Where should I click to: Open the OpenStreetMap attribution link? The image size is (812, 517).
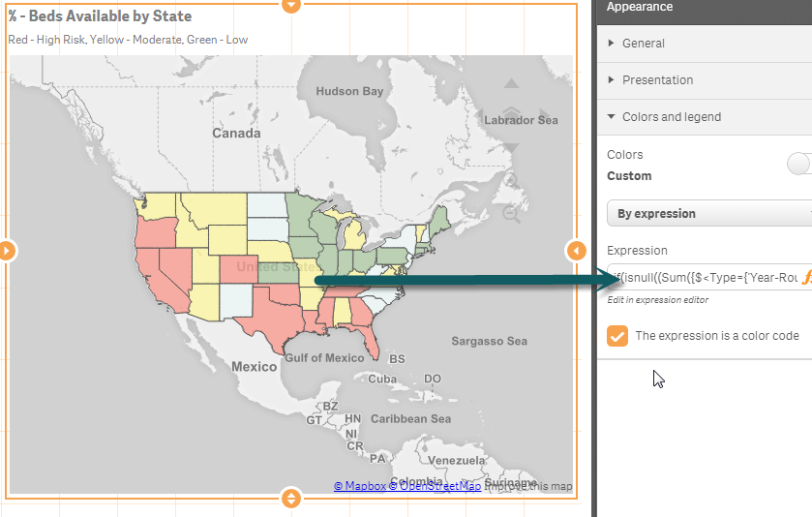435,486
